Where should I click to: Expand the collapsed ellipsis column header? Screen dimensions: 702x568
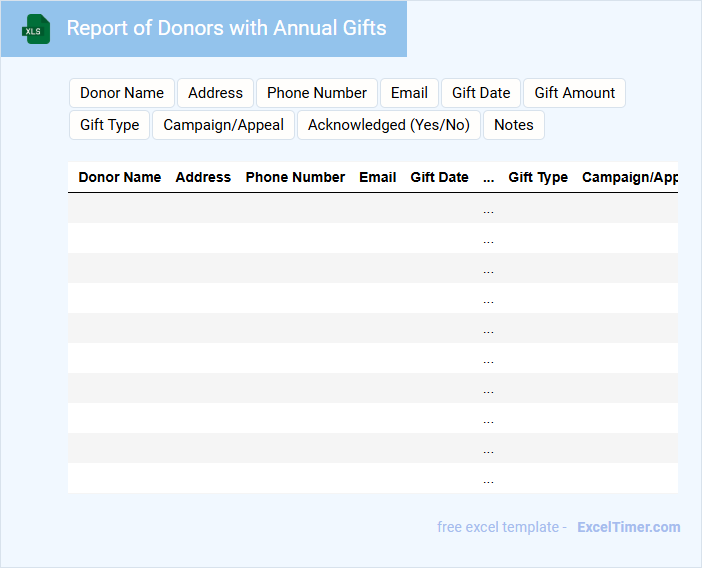(x=488, y=178)
